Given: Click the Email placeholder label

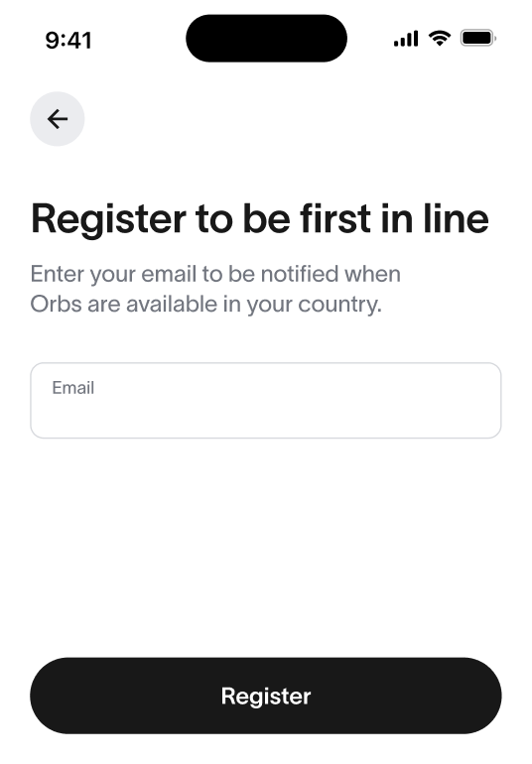Looking at the screenshot, I should [73, 388].
